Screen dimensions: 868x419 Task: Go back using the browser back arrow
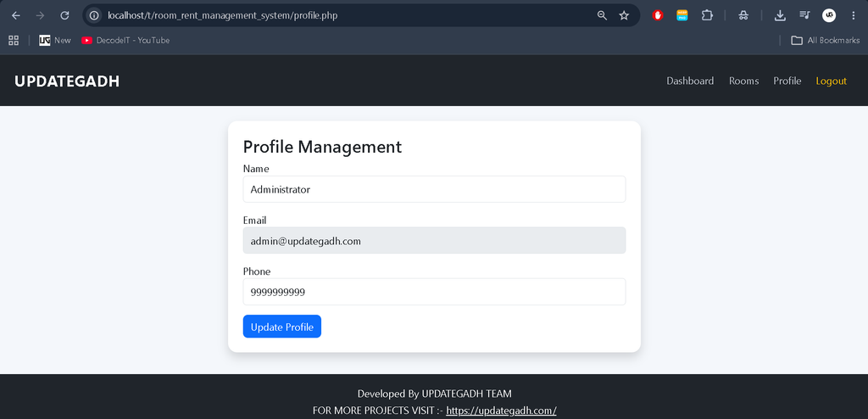pos(15,15)
